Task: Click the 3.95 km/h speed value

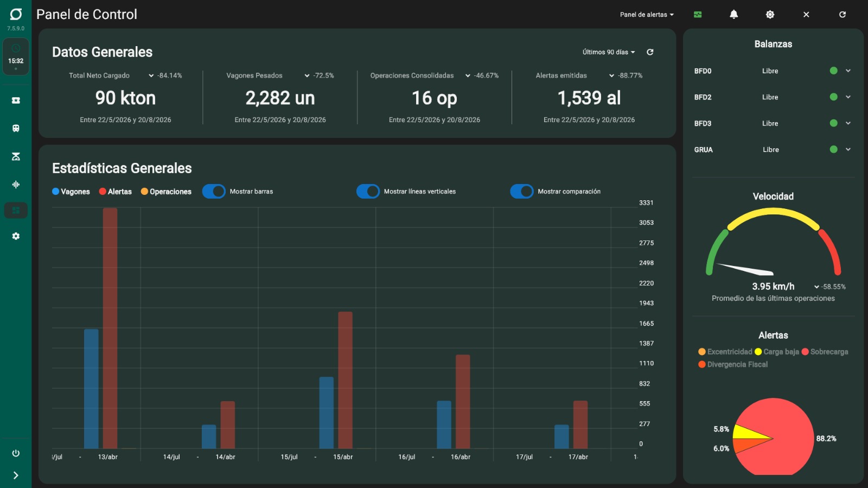Action: [x=773, y=287]
